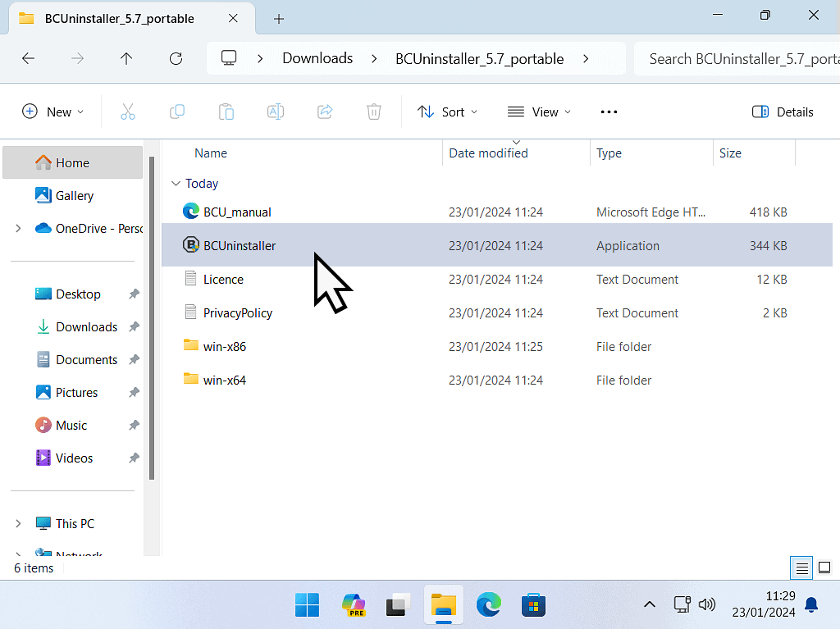Switch to details list view layout

[801, 567]
